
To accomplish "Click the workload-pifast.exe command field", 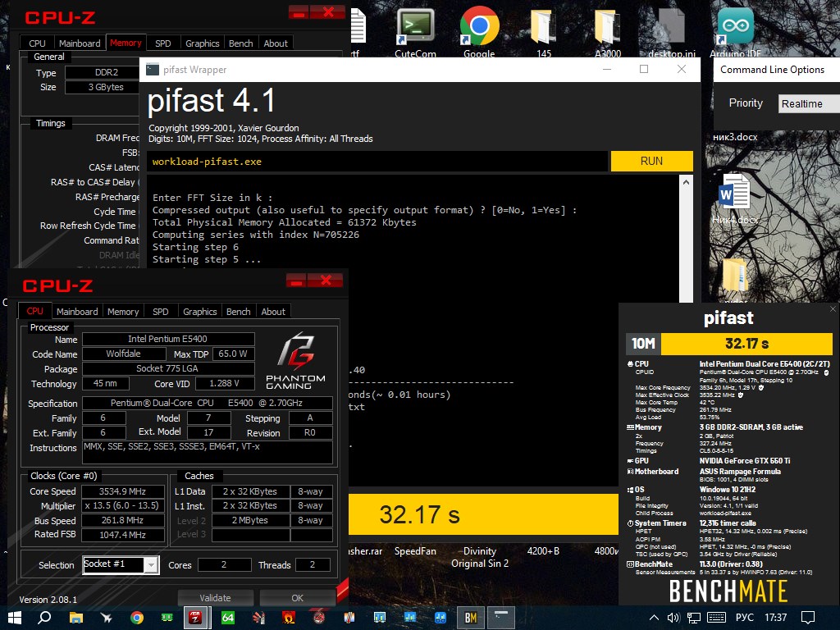I will 378,162.
